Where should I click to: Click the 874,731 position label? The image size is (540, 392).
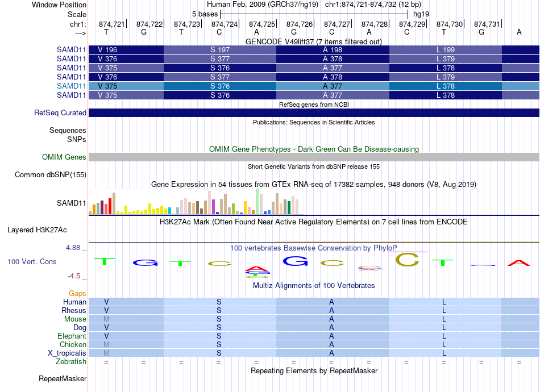click(x=487, y=24)
